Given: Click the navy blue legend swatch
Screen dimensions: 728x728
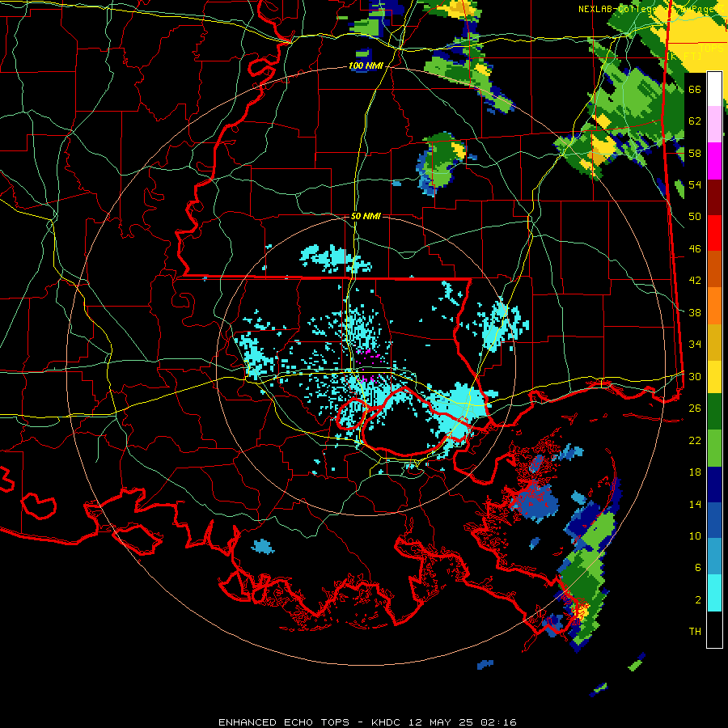Looking at the screenshot, I should point(714,485).
